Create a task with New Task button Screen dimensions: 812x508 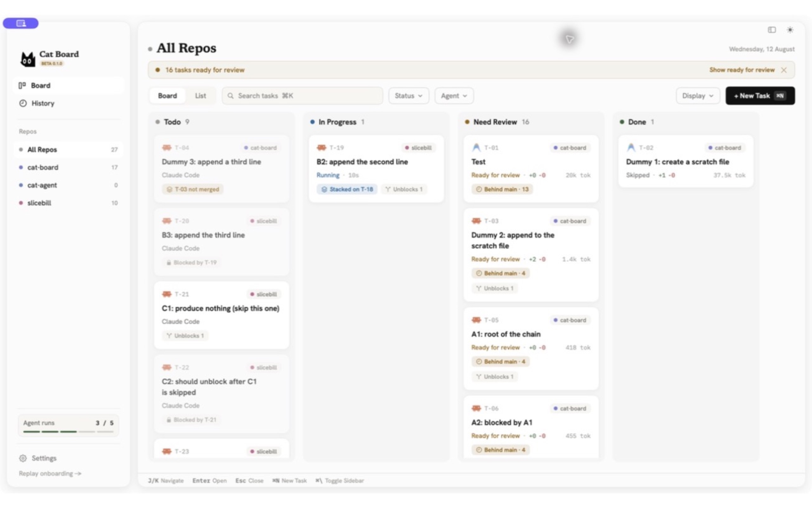[760, 96]
